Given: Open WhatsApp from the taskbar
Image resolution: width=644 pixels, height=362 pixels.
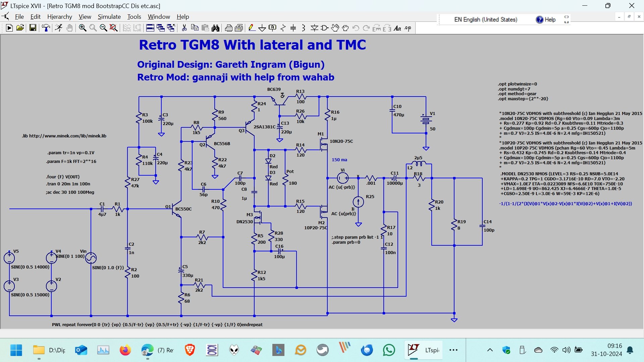Looking at the screenshot, I should pyautogui.click(x=389, y=350).
